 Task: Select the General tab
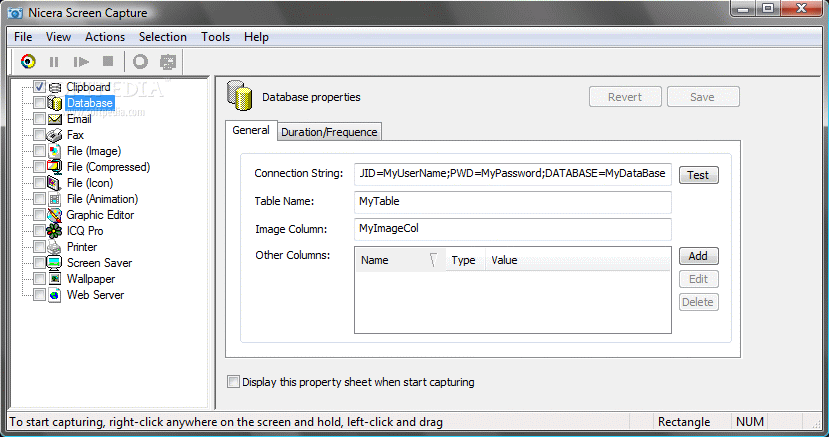click(251, 130)
